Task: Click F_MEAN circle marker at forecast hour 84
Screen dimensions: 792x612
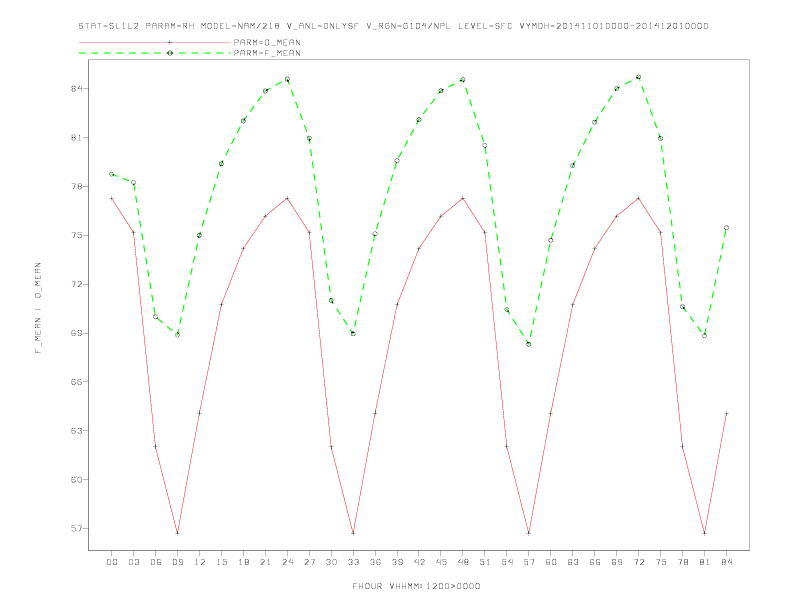Action: point(726,228)
